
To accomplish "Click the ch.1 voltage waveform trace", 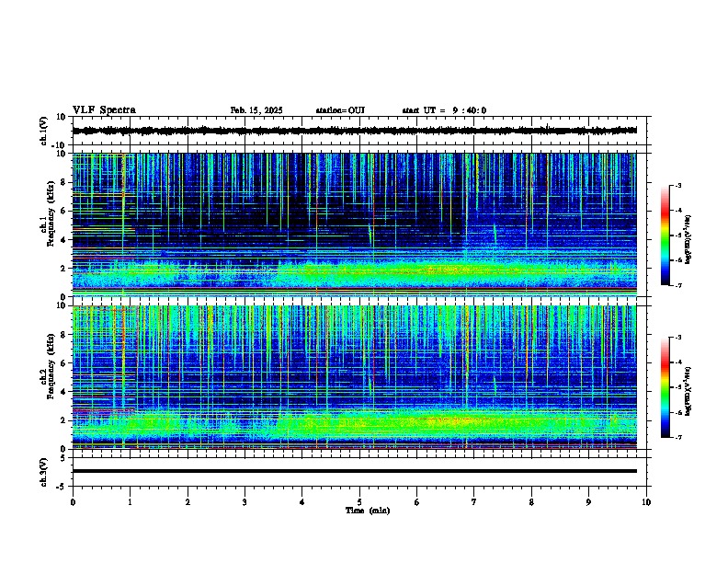I will 354,131.
